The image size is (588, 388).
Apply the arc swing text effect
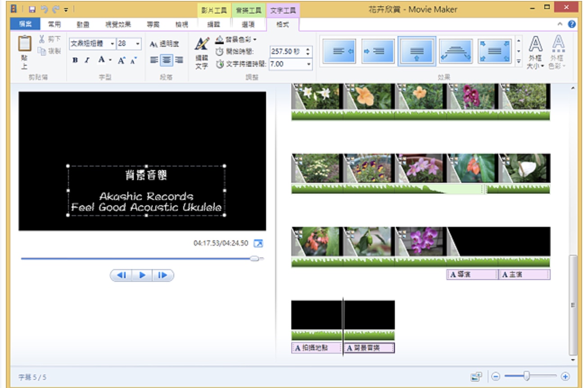click(x=456, y=51)
